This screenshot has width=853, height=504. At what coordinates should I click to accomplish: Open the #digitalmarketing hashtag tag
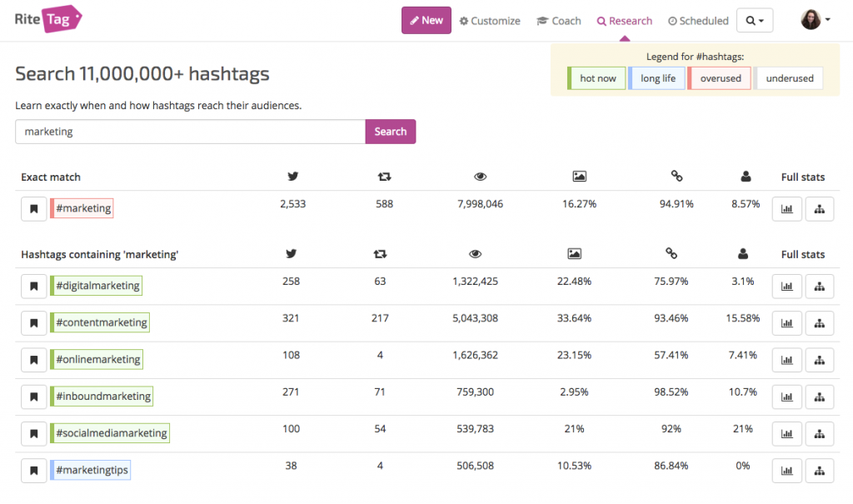(x=97, y=286)
